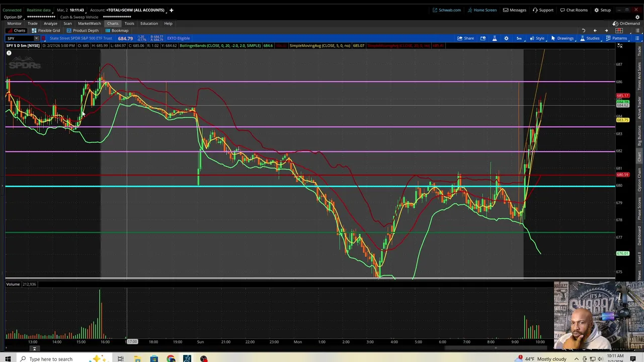Open the Schwab.com link
The height and width of the screenshot is (362, 644).
pyautogui.click(x=447, y=10)
